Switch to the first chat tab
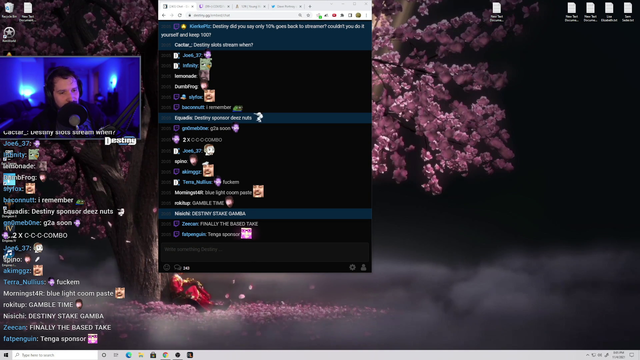Image resolution: width=640 pixels, height=360 pixels. point(178,6)
